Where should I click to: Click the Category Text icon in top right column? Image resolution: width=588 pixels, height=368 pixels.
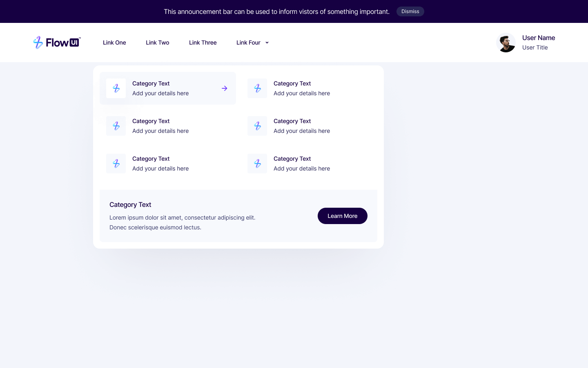pyautogui.click(x=257, y=88)
